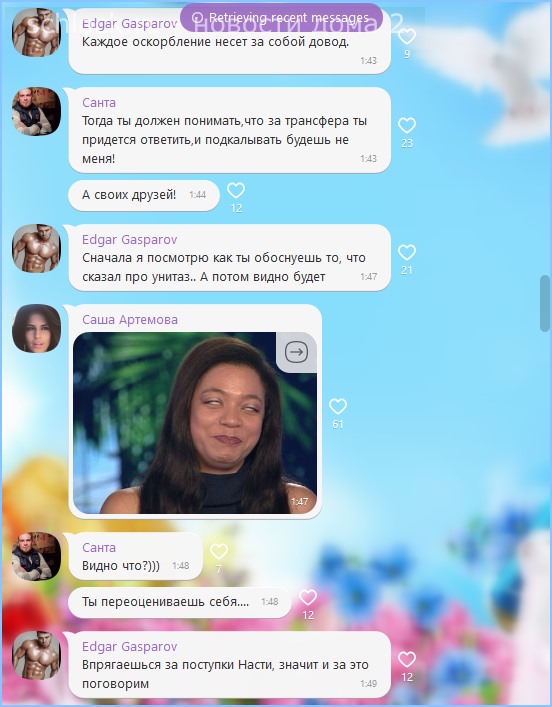Like the "Ты переоцениваешь себя" message
552x707 pixels.
coord(308,597)
